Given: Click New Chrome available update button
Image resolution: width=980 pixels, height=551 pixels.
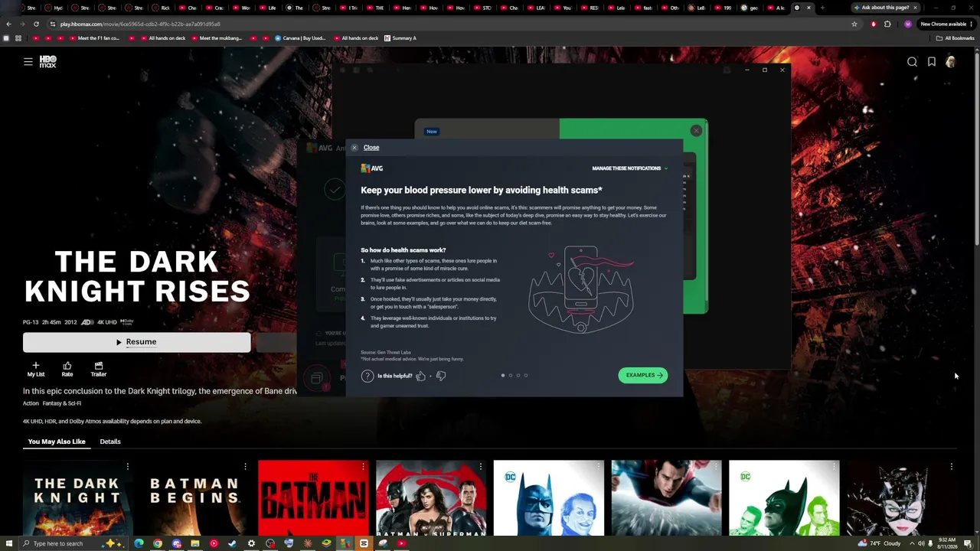Looking at the screenshot, I should click(x=946, y=24).
